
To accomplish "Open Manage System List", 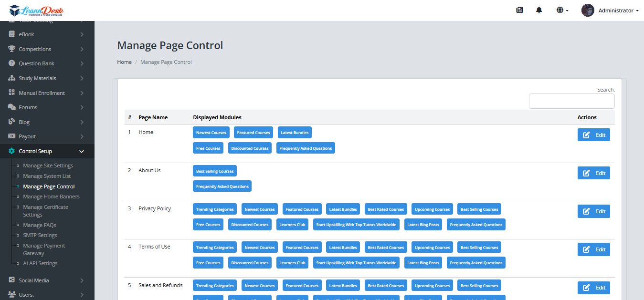I will (x=47, y=176).
